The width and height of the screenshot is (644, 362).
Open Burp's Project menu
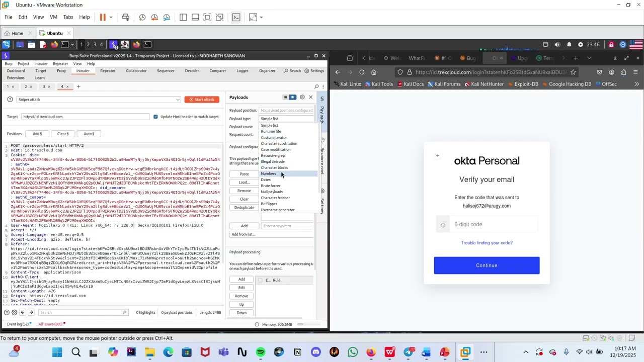[x=23, y=64]
